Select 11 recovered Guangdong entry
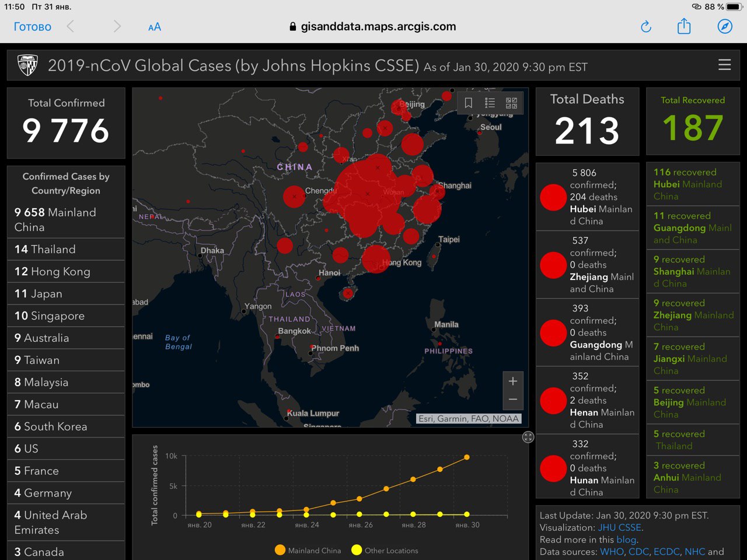Screen dimensions: 747x560 (693, 228)
